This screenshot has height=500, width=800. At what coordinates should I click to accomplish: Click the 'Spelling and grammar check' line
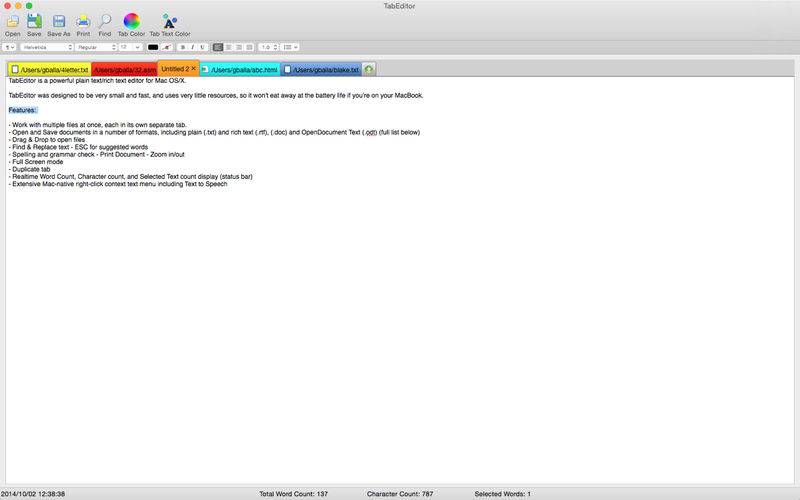pyautogui.click(x=96, y=154)
